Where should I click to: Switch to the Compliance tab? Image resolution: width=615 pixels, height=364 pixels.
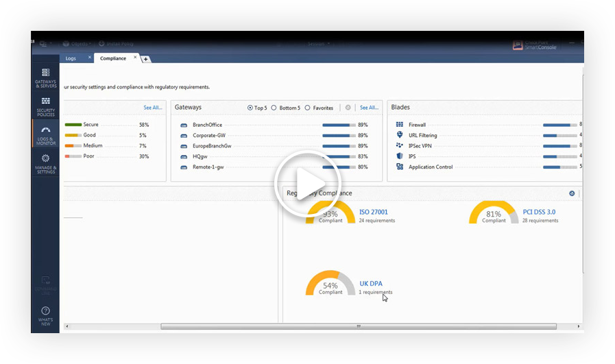(x=113, y=58)
